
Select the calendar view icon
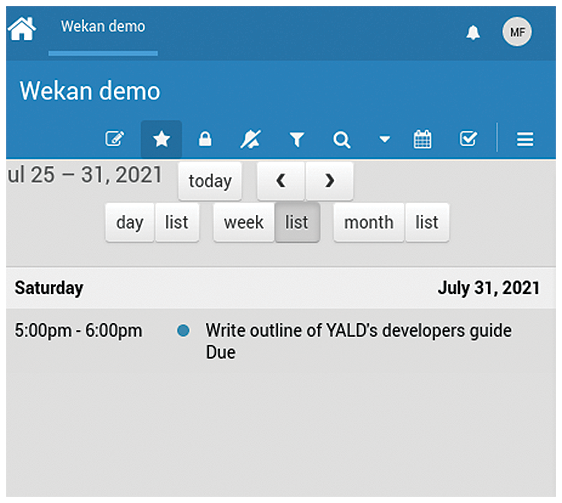pyautogui.click(x=423, y=139)
